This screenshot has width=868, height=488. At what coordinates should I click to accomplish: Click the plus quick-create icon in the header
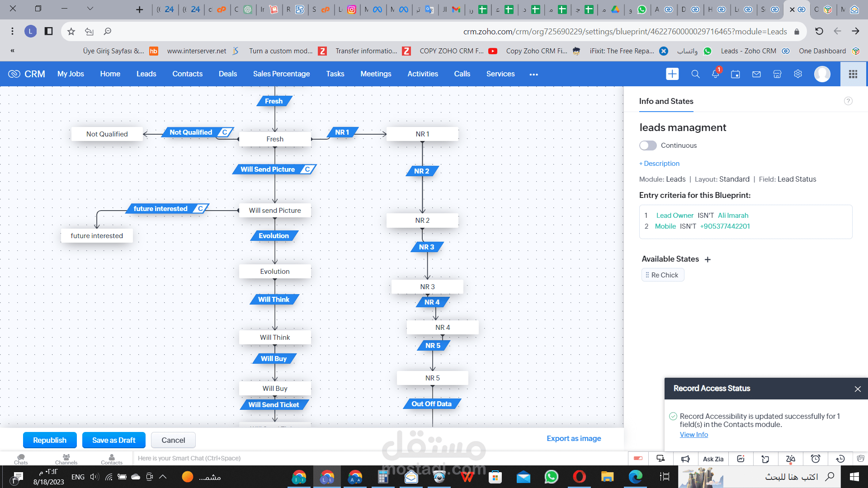(x=672, y=74)
